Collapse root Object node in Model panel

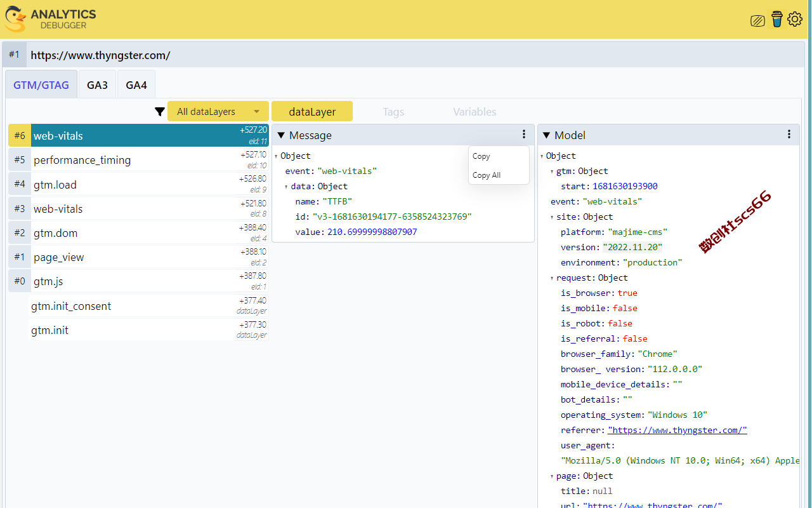pos(541,156)
